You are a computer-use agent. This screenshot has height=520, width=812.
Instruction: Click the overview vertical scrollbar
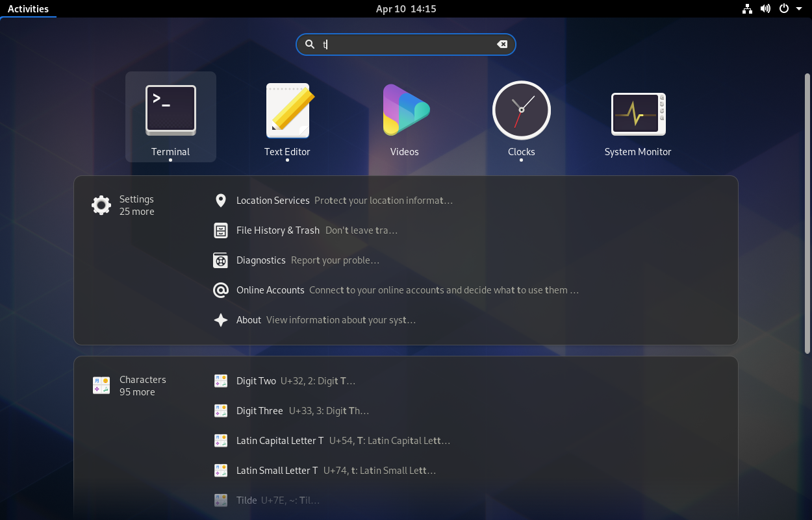tap(807, 214)
